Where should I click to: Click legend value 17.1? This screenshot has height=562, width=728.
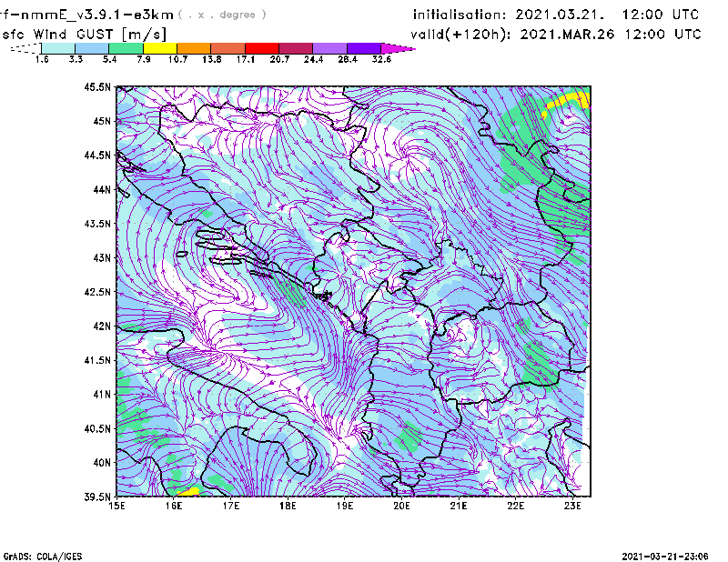coord(246,59)
